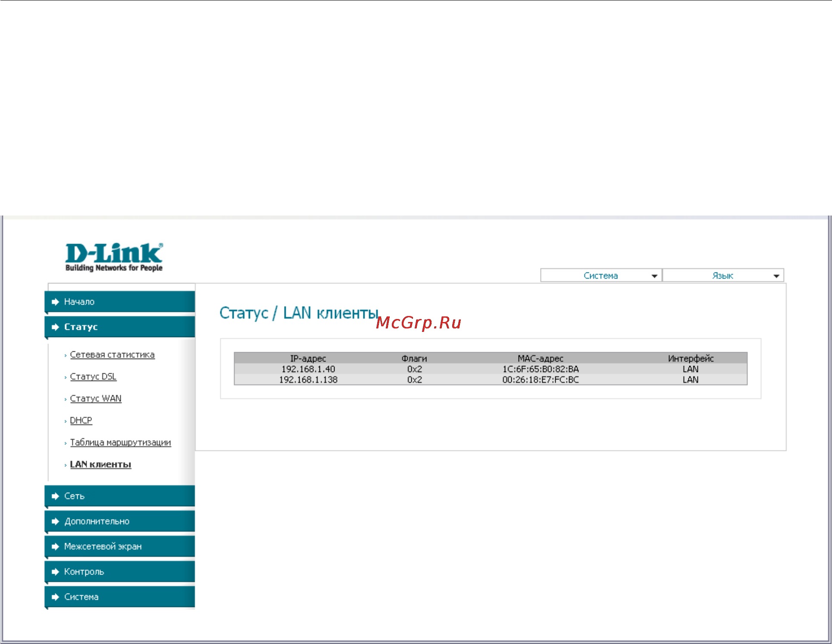Expand the Дополнительно menu section
The width and height of the screenshot is (832, 644).
click(x=120, y=522)
